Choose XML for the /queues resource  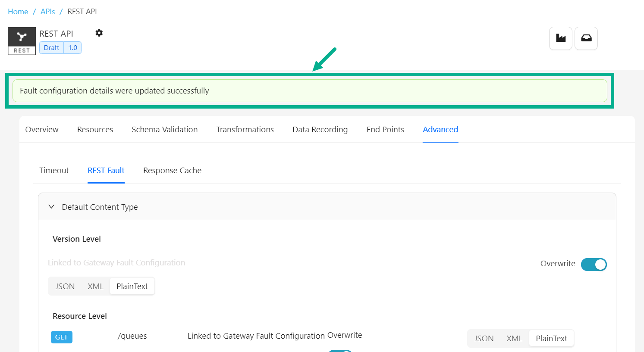pyautogui.click(x=514, y=339)
